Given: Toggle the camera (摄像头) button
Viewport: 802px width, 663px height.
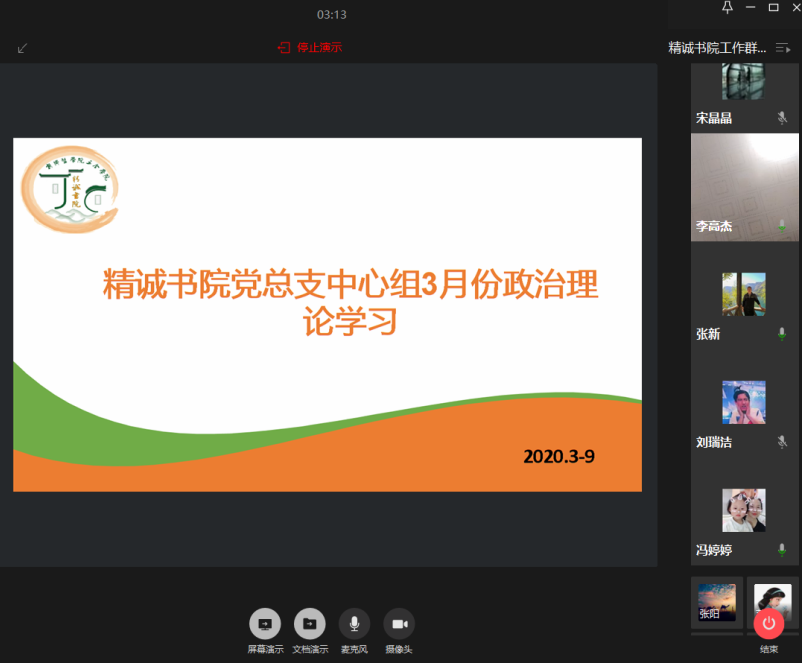Looking at the screenshot, I should pos(399,624).
